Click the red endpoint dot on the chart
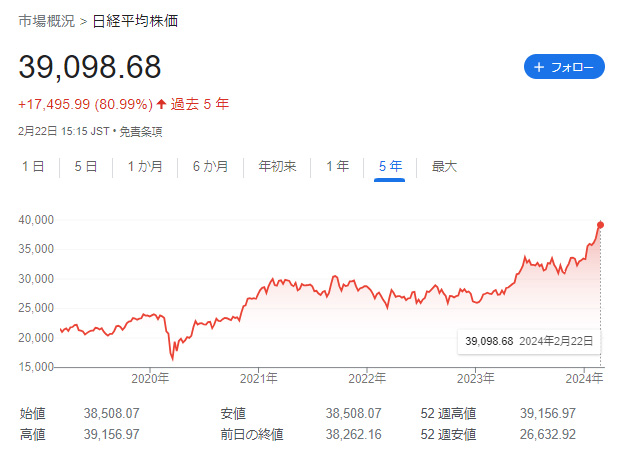This screenshot has height=454, width=626. (601, 224)
